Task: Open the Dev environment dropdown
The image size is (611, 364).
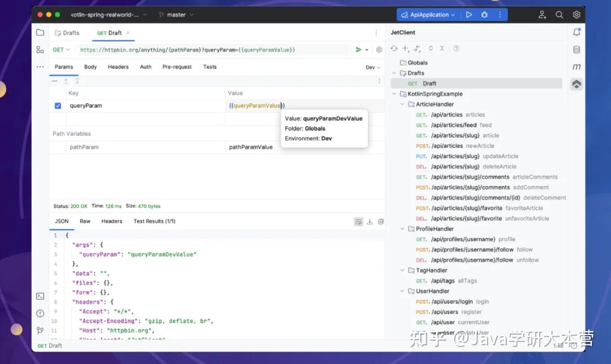Action: [371, 67]
